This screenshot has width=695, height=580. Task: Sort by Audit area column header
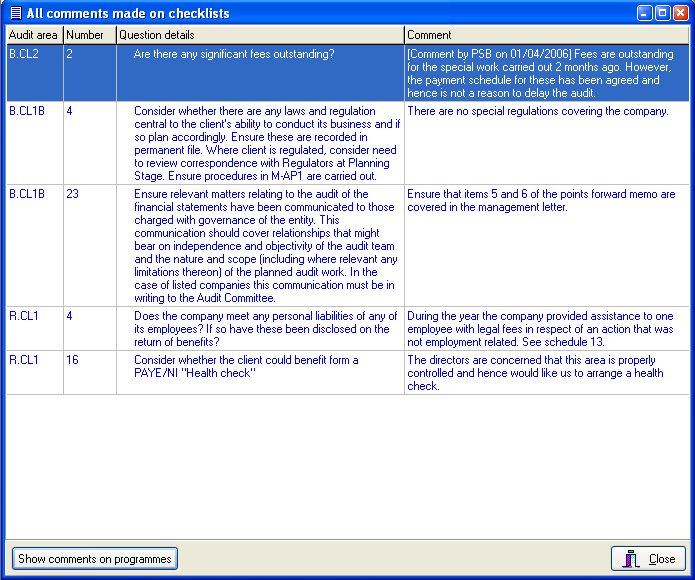point(35,35)
